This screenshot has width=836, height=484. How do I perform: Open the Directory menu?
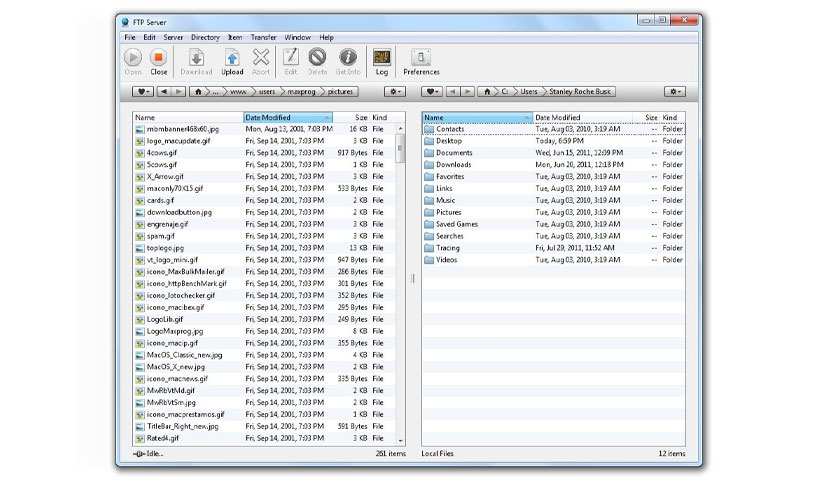[x=205, y=37]
